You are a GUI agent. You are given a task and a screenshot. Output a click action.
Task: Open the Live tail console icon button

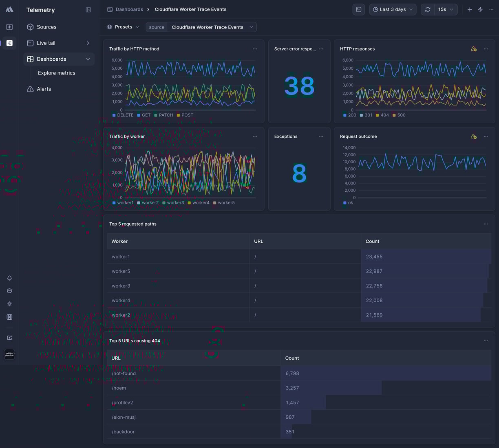359,9
